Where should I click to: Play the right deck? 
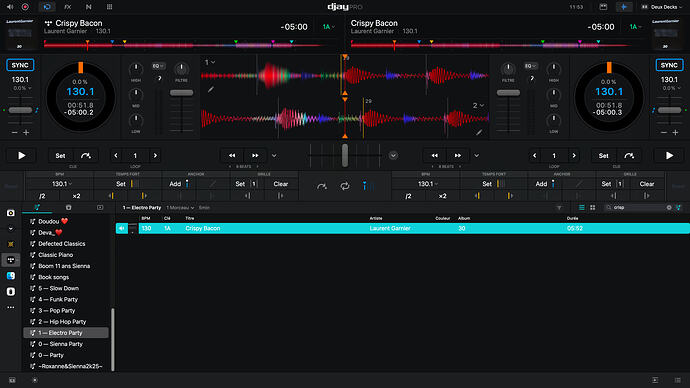point(669,155)
